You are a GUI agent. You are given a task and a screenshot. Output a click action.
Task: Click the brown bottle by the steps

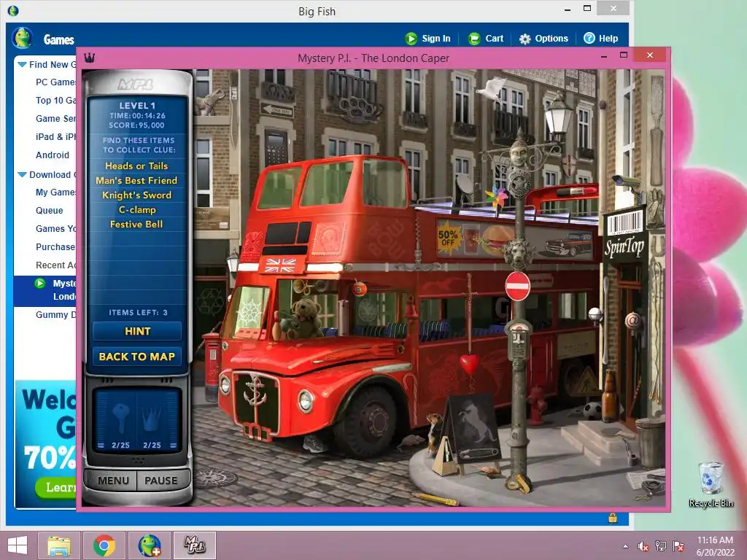(x=609, y=397)
